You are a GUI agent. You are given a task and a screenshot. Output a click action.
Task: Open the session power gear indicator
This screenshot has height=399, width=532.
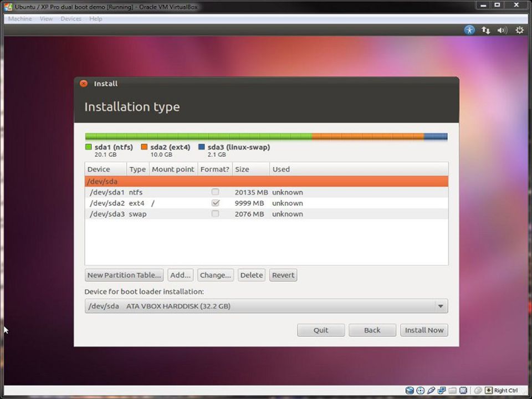[x=519, y=30]
